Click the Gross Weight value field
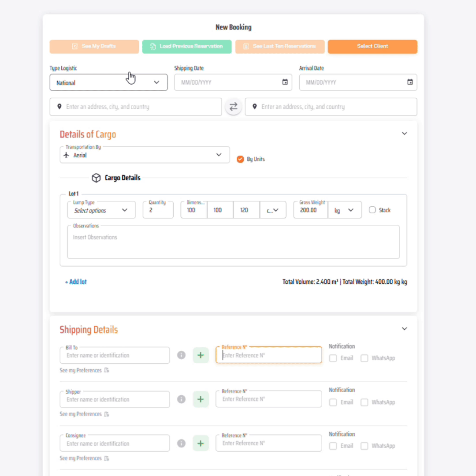The image size is (476, 476). (311, 210)
